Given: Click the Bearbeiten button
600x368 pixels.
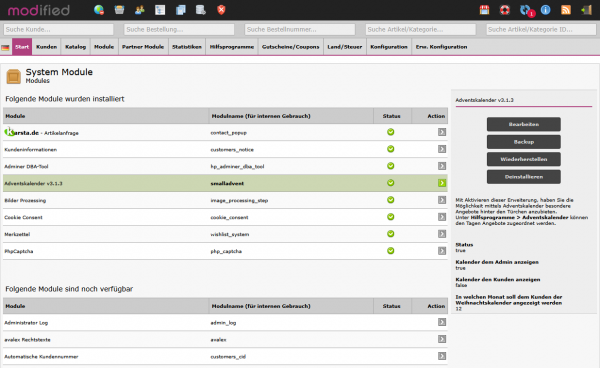Looking at the screenshot, I should 523,124.
